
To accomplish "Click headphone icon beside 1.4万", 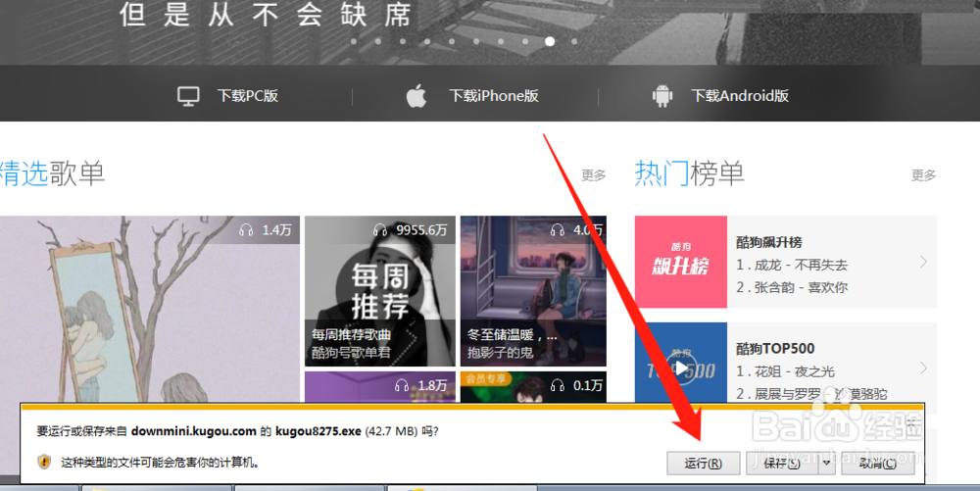I will (x=246, y=230).
